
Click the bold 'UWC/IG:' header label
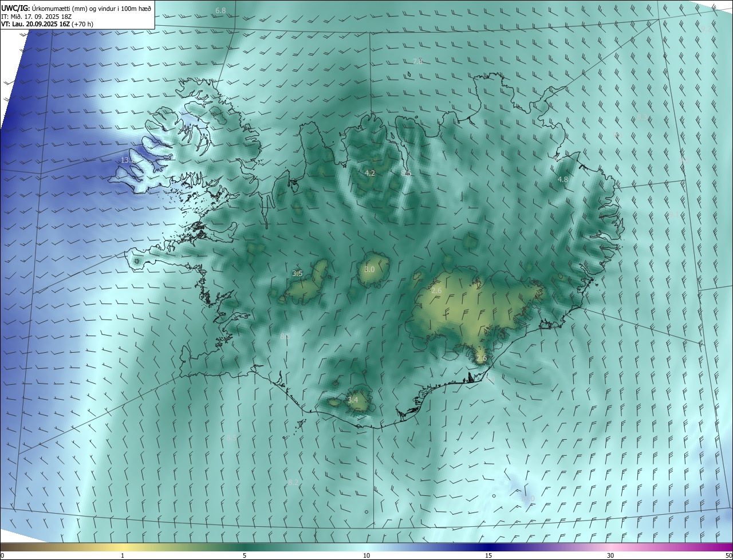pos(15,9)
